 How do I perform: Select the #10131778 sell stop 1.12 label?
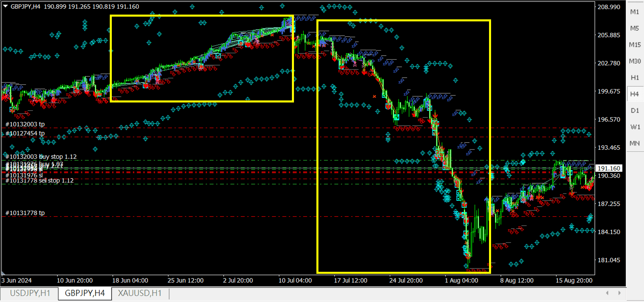pos(39,181)
